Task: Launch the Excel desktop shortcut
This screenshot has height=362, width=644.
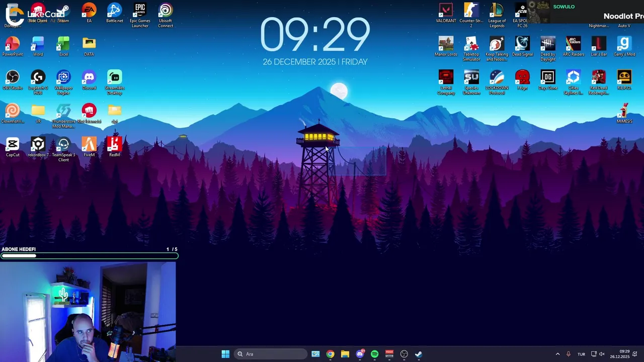Action: point(63,47)
